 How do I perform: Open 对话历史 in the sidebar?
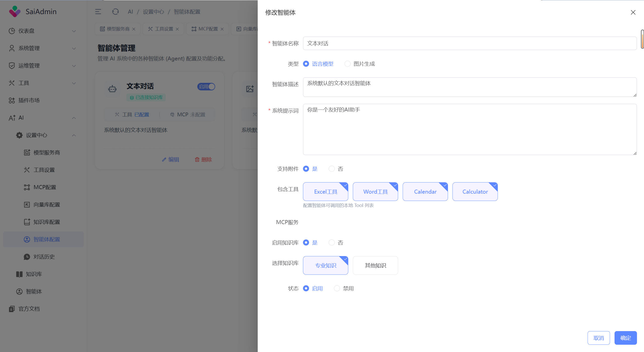44,257
